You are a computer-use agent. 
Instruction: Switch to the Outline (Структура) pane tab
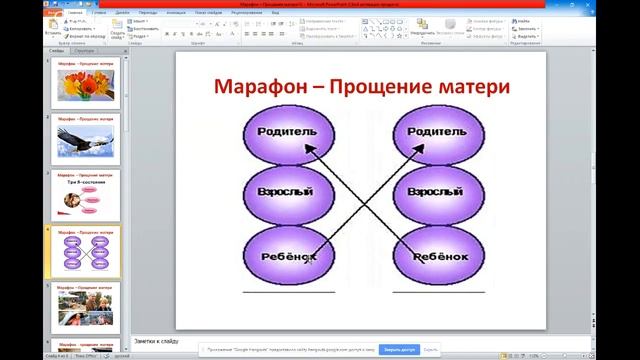84,51
